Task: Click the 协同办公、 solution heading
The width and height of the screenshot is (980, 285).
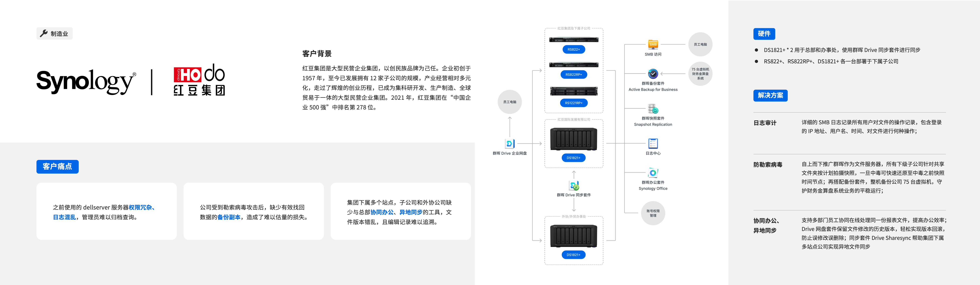Action: point(766,221)
